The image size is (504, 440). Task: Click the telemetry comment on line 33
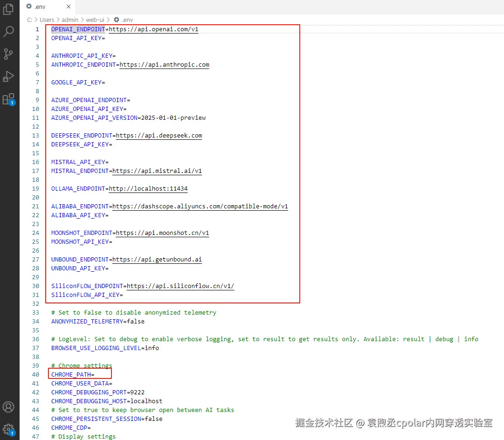[x=134, y=313]
